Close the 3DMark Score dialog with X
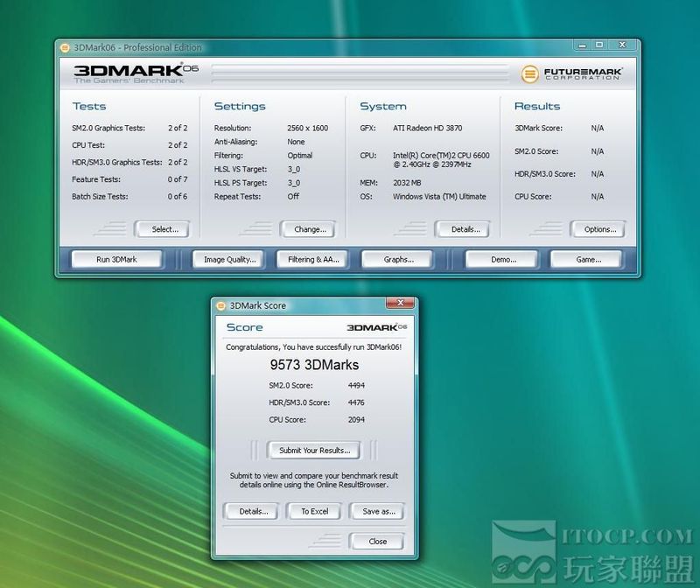Image resolution: width=700 pixels, height=588 pixels. (400, 304)
